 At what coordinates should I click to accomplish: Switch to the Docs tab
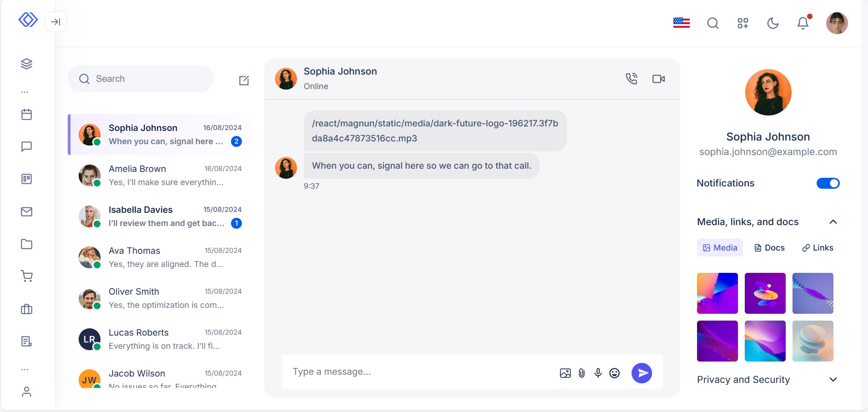(x=769, y=248)
